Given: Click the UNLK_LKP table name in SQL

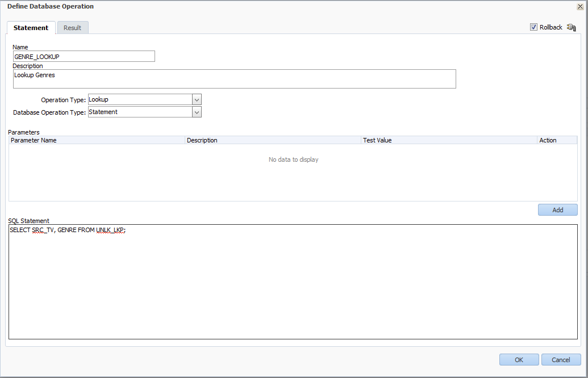Looking at the screenshot, I should (110, 230).
